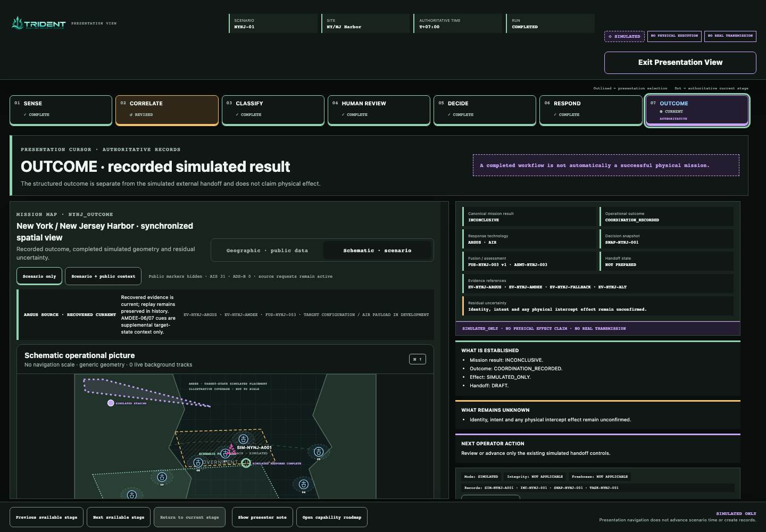
Task: Click Canonical mission result INCONCLUSIVE card
Action: (x=530, y=217)
